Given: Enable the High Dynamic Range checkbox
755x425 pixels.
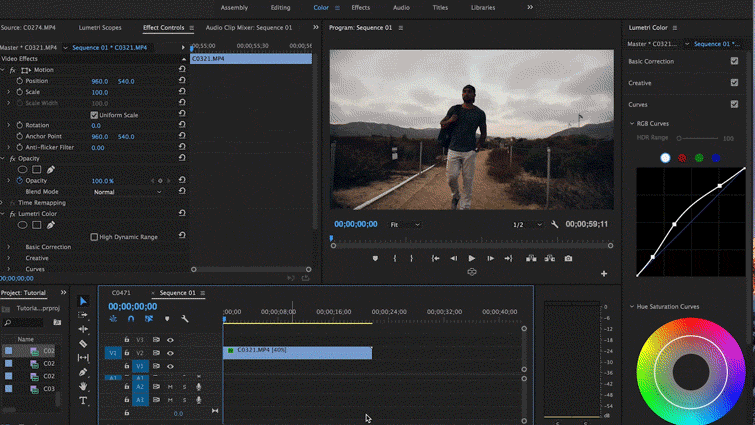Looking at the screenshot, I should [x=95, y=237].
